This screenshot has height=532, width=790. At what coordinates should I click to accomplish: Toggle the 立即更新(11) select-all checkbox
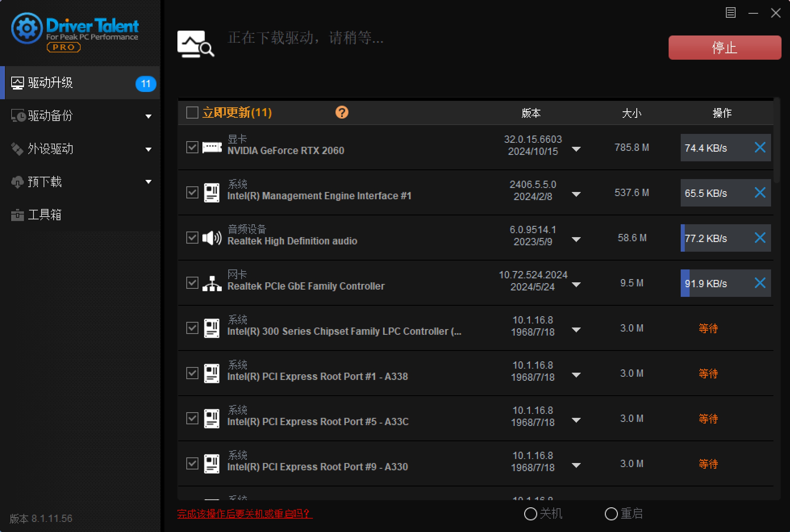(x=192, y=112)
